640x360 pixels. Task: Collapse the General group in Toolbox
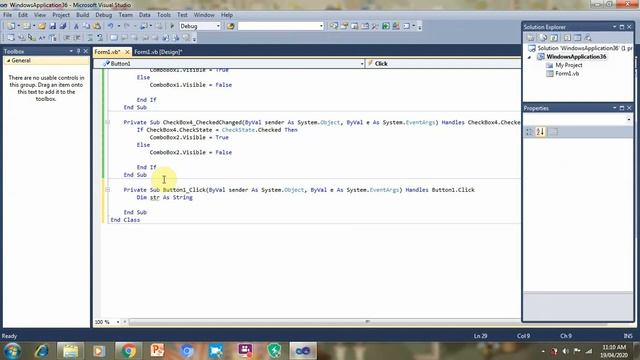(8, 60)
